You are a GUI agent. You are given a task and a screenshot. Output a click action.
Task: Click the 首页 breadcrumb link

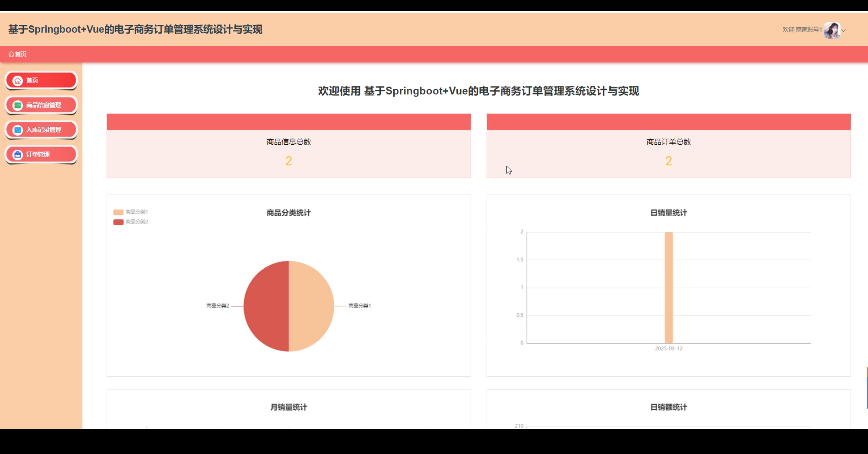pos(20,54)
